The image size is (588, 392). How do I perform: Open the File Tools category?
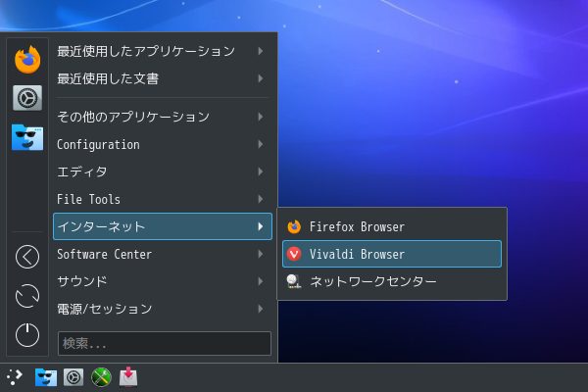coord(163,199)
